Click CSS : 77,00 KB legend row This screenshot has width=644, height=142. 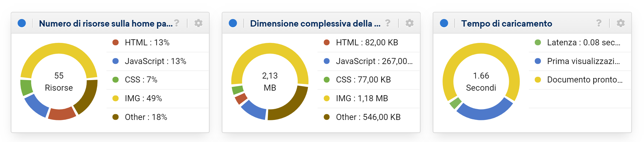click(x=369, y=80)
